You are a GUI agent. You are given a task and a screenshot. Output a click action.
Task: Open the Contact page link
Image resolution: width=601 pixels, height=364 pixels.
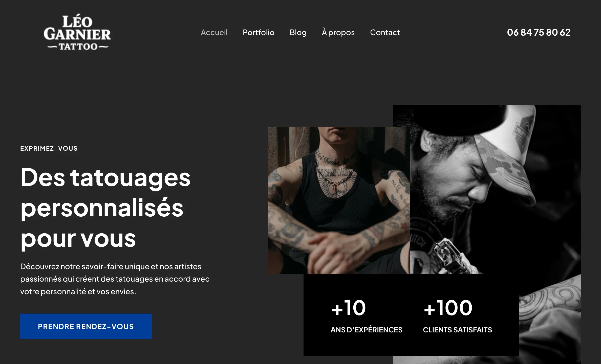[x=385, y=32]
